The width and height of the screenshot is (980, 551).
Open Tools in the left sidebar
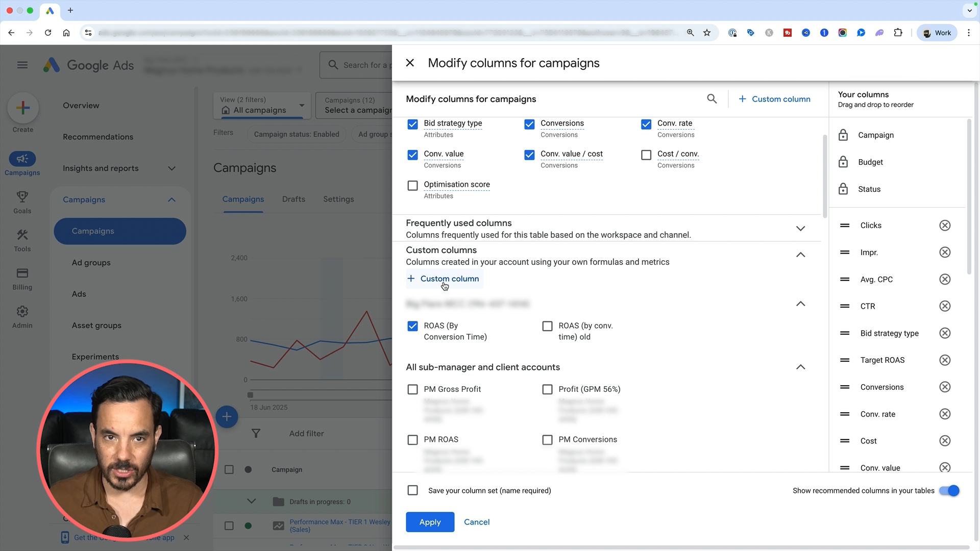[22, 240]
